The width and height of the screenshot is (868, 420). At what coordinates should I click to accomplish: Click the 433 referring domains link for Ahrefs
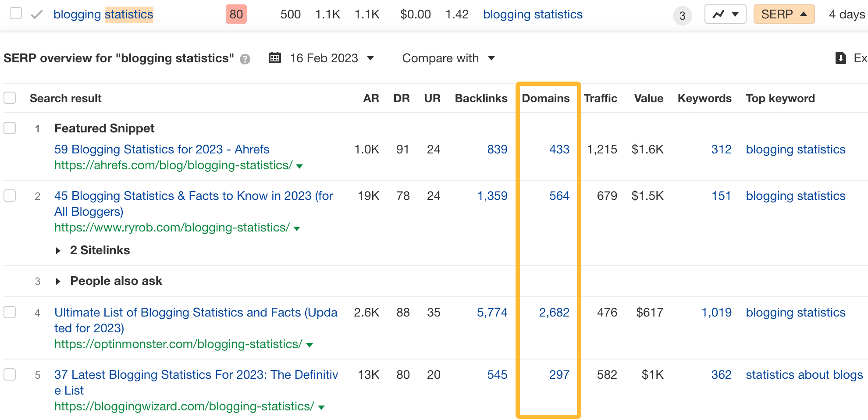559,149
